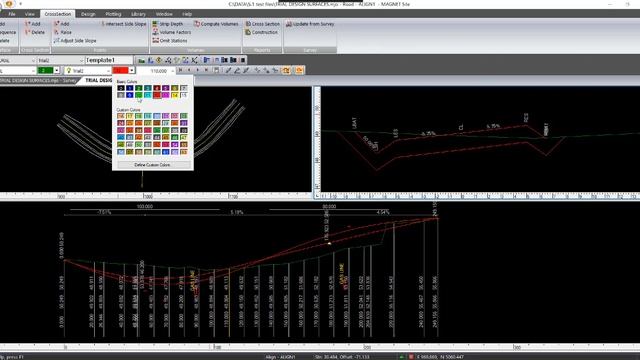Click the CL label in cross section view
The width and height of the screenshot is (640, 360).
(x=461, y=127)
